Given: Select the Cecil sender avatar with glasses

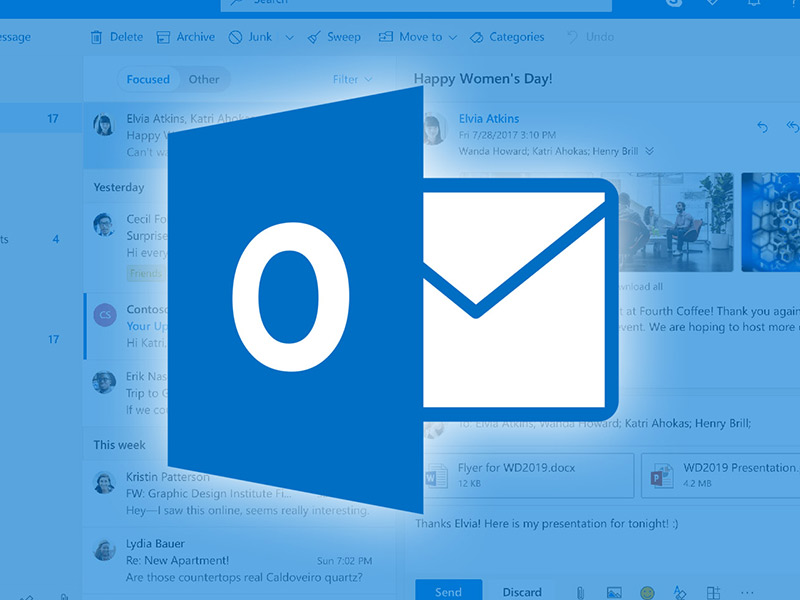Looking at the screenshot, I should click(104, 224).
